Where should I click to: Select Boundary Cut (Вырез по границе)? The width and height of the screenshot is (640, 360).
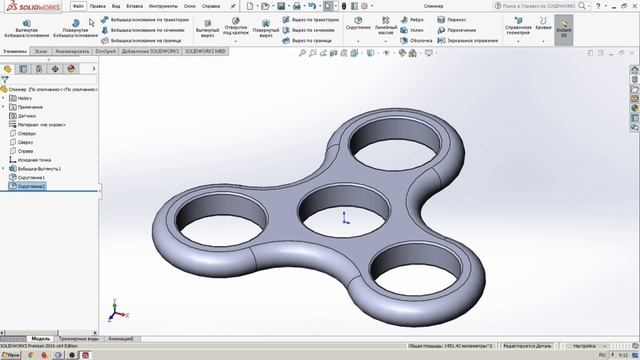pyautogui.click(x=307, y=41)
